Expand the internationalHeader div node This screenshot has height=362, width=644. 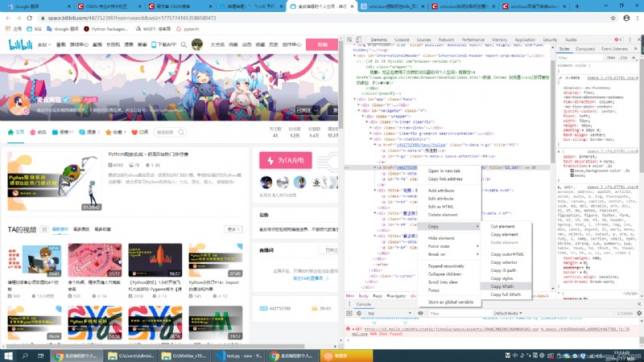pyautogui.click(x=354, y=56)
